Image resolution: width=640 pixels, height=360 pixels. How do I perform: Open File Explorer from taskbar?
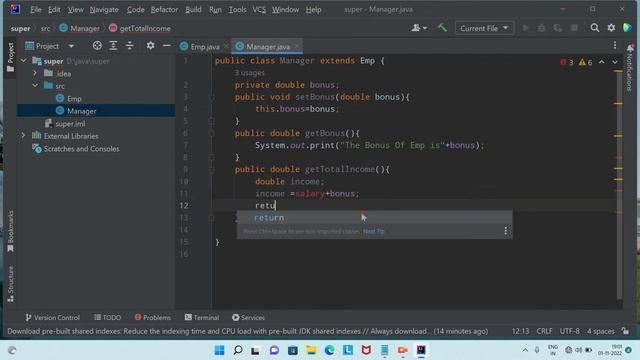click(x=311, y=350)
